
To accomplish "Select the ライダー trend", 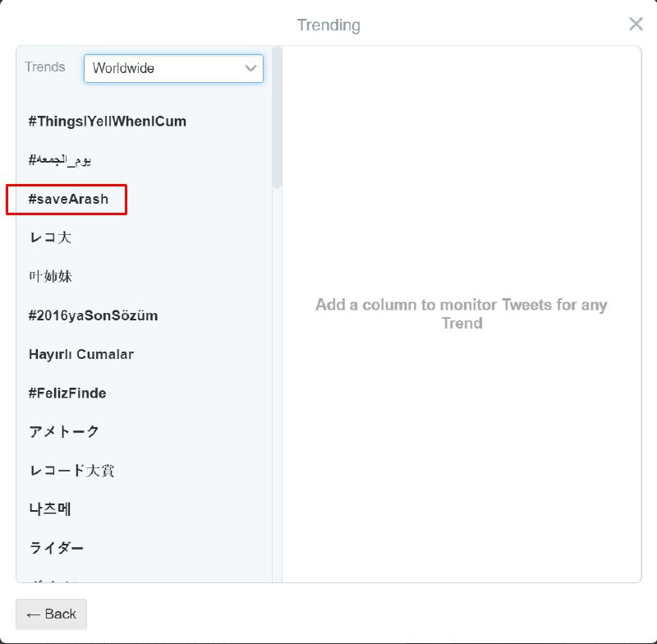I will (56, 548).
